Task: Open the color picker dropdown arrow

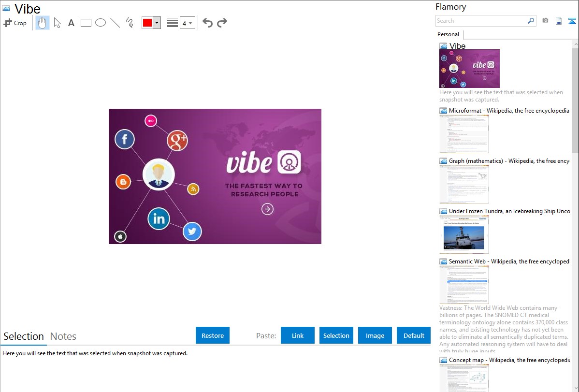Action: [157, 23]
